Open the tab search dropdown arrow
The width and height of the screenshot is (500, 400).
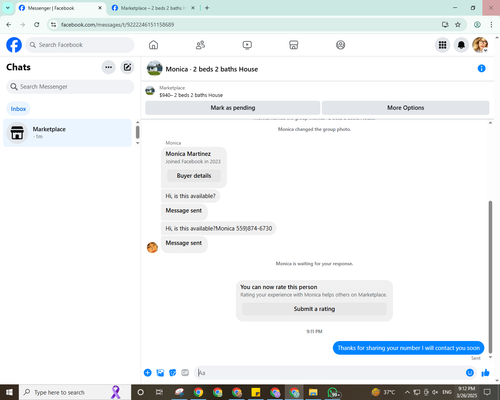pos(8,8)
